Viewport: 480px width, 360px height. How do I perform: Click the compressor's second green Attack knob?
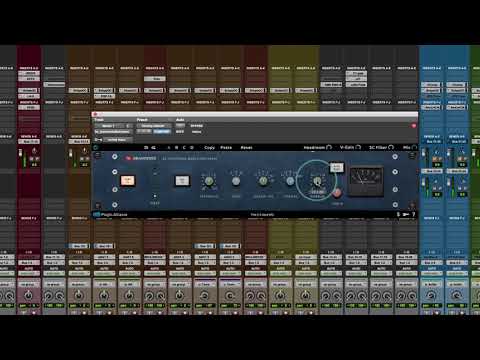click(x=263, y=181)
